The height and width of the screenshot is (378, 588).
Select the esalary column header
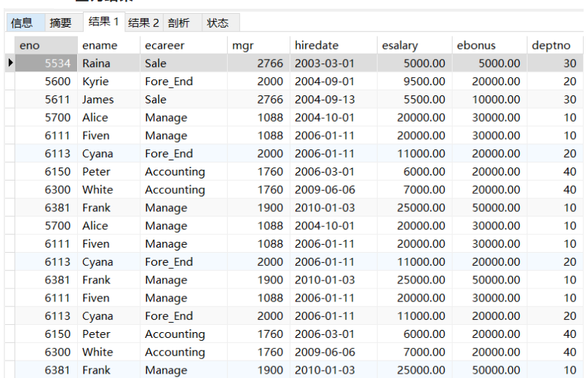point(413,45)
